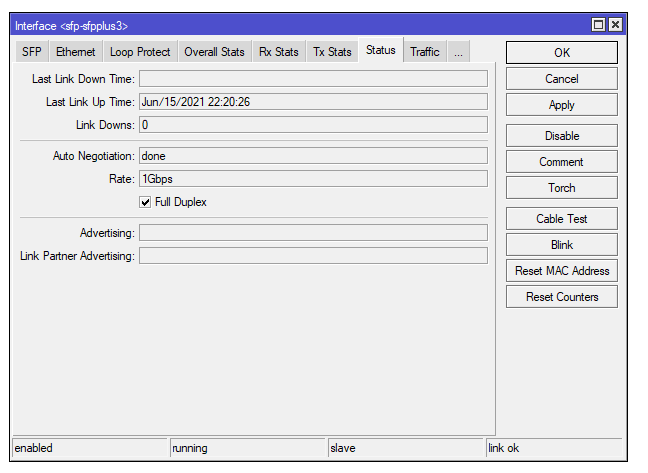Viewport: 648px width, 473px height.
Task: Click the 'enabled' status bar entry
Action: [90, 448]
